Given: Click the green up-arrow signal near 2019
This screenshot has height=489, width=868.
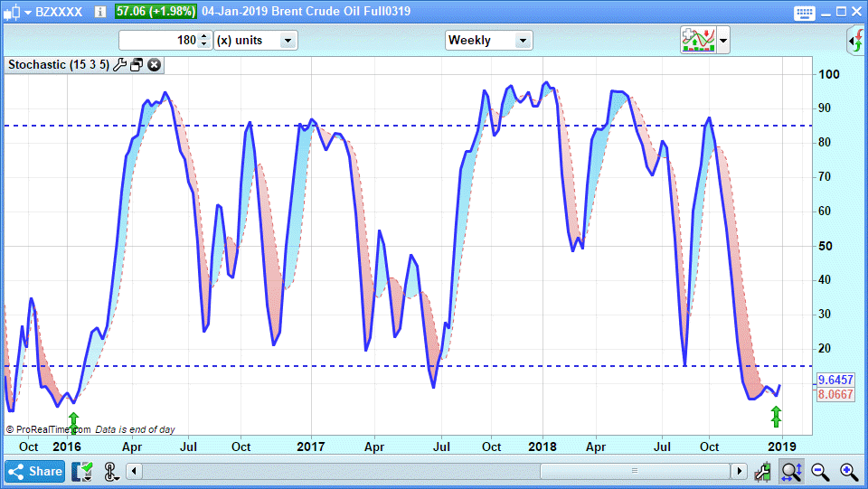Looking at the screenshot, I should click(776, 417).
